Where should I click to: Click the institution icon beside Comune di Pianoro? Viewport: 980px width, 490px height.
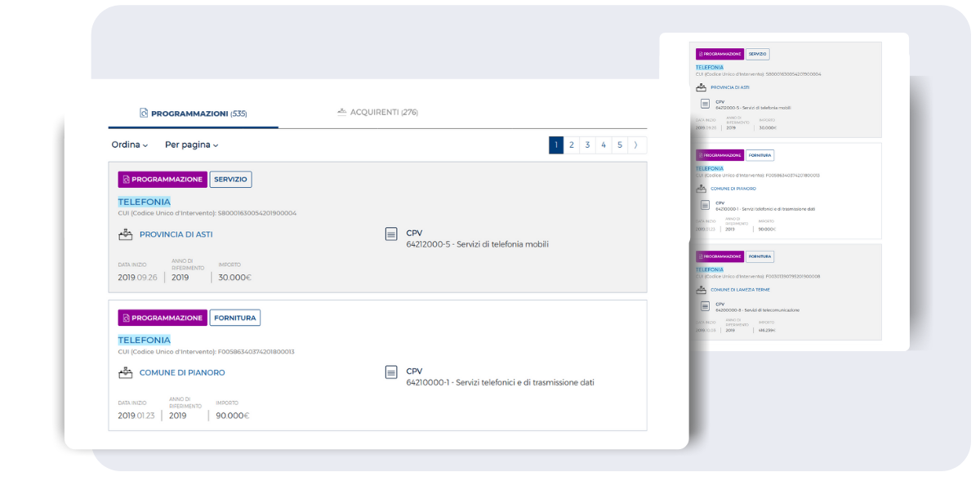[125, 372]
